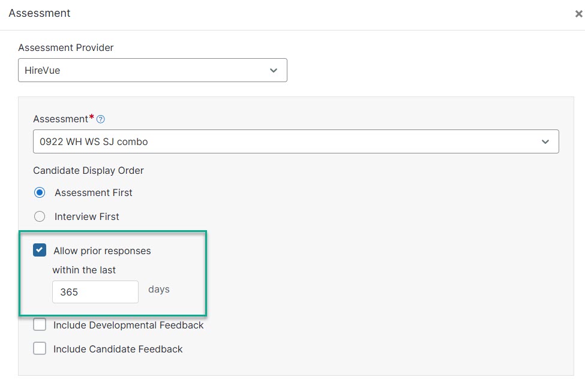Click the Include Candidate Feedback label text
Image resolution: width=585 pixels, height=392 pixels.
118,349
